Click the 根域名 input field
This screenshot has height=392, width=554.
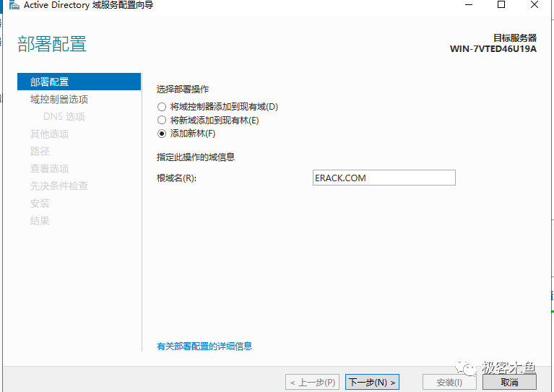click(384, 178)
